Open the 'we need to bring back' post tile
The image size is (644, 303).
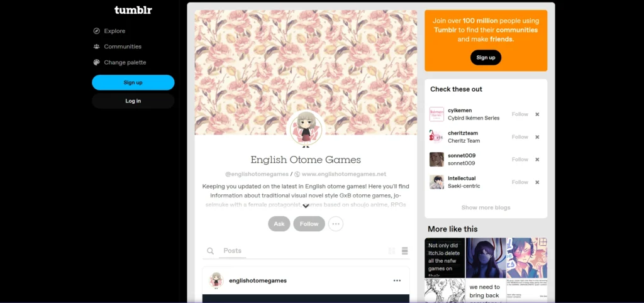(486, 290)
